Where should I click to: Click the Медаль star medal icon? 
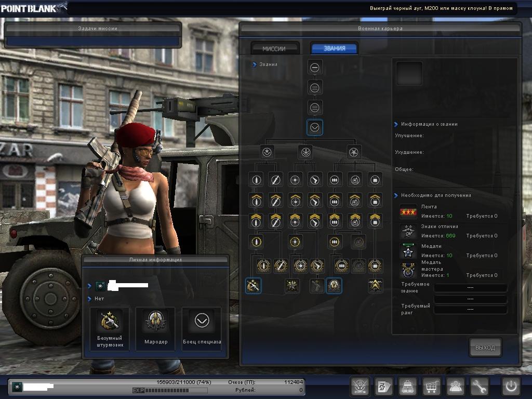(x=408, y=251)
